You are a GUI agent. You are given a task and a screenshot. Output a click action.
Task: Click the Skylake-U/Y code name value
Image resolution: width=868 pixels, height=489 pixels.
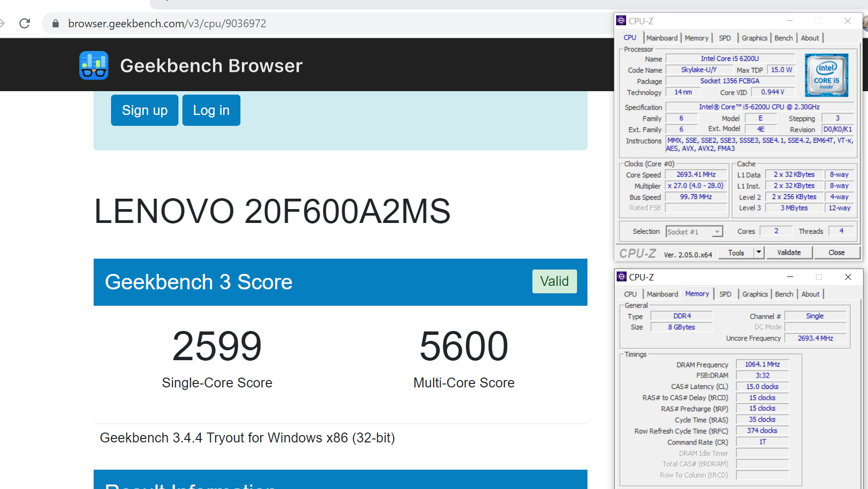coord(698,70)
